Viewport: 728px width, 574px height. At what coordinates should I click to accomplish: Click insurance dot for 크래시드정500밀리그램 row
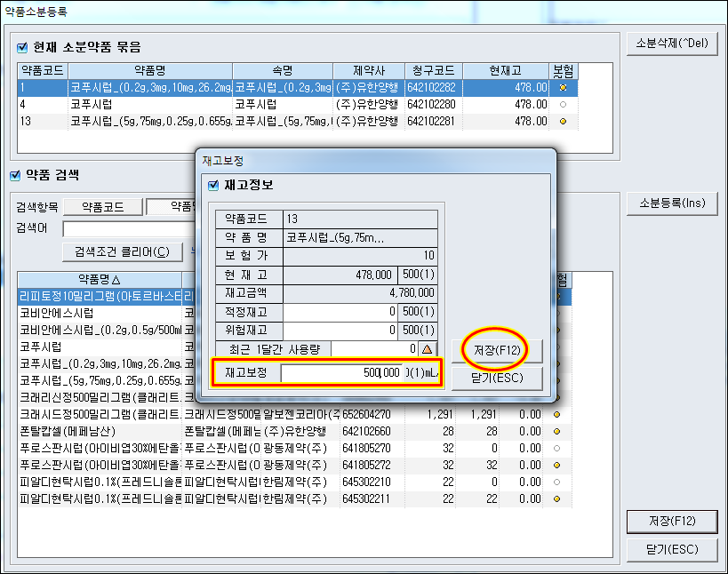tap(557, 414)
